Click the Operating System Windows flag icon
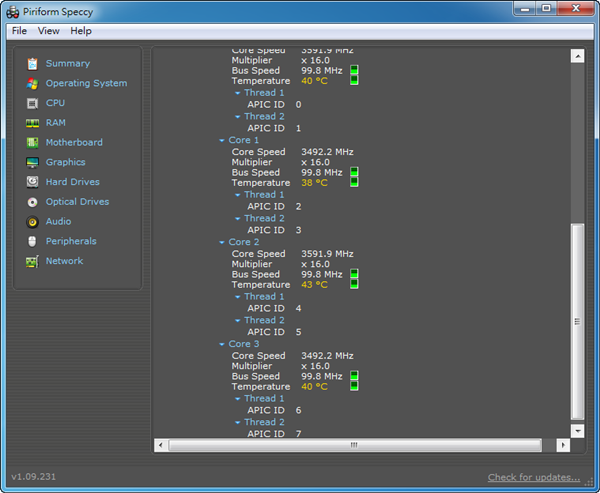600x493 pixels. 33,83
